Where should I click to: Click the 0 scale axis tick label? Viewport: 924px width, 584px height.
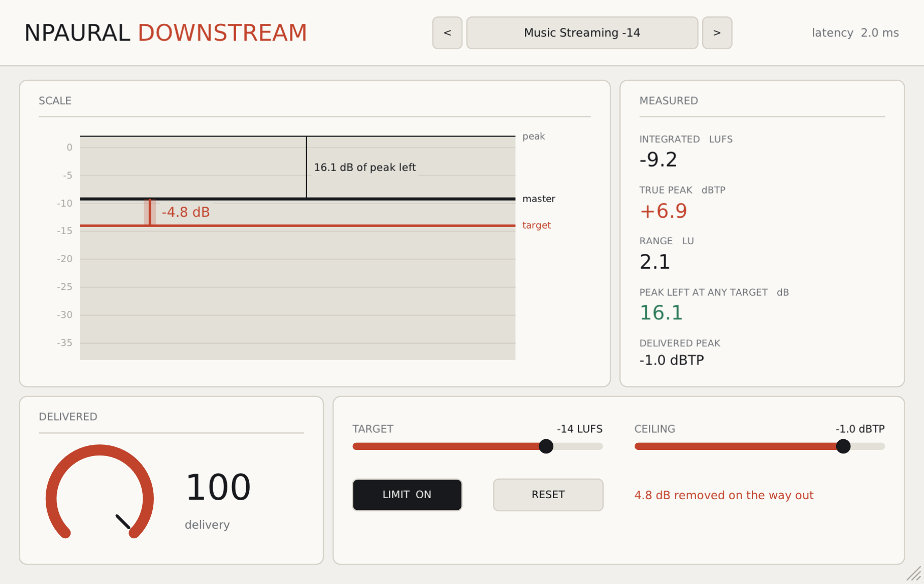click(x=70, y=147)
